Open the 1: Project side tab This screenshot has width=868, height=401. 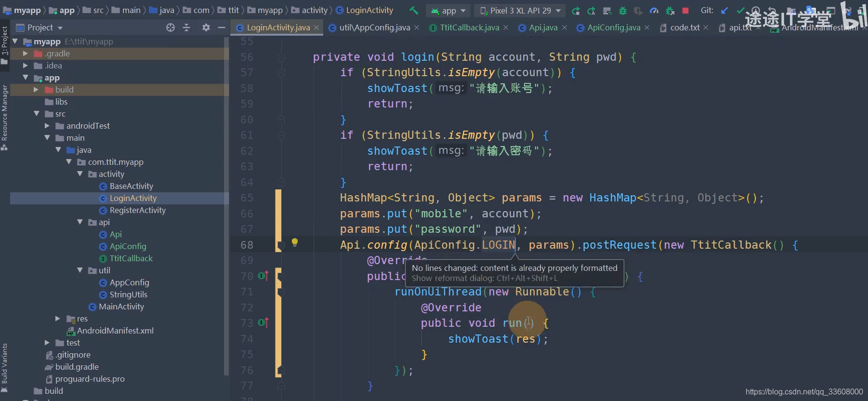point(4,45)
